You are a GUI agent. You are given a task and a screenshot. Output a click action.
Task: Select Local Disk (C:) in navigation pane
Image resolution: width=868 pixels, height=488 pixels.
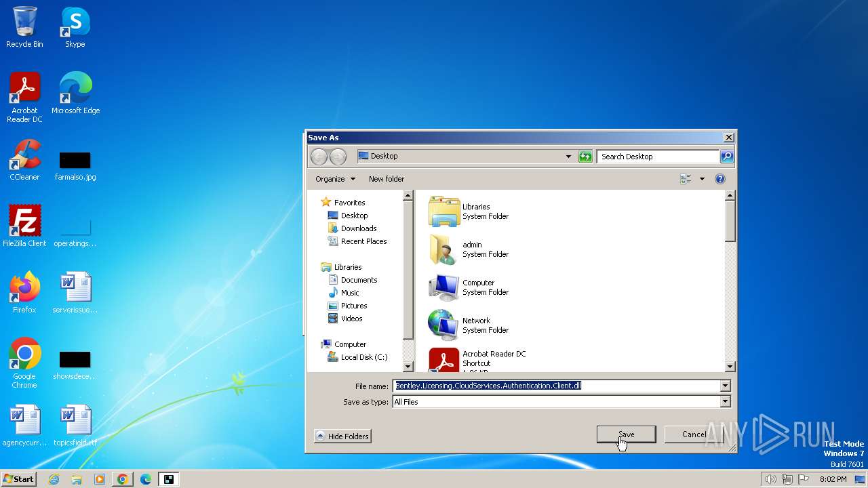(x=357, y=357)
